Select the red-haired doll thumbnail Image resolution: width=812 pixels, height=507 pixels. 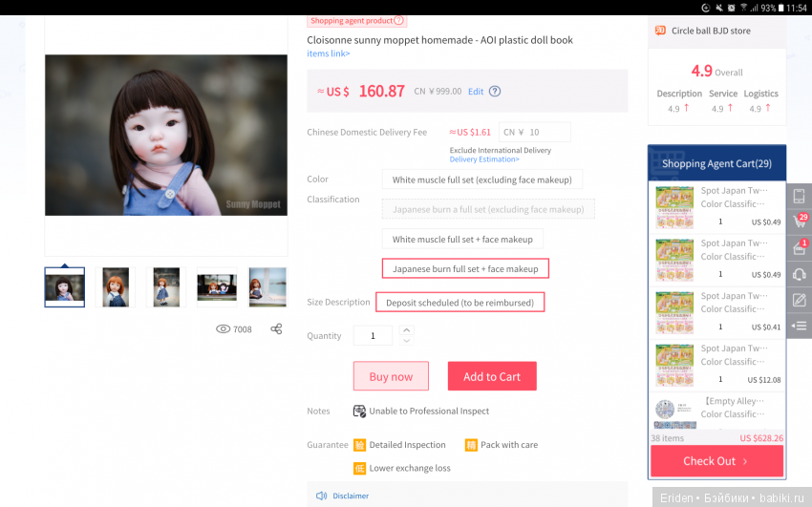[116, 286]
